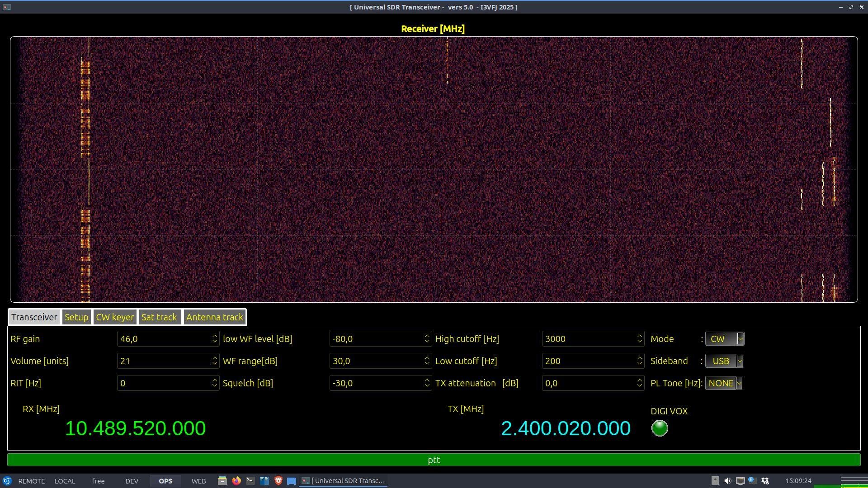Open the PL Tone NONE dropdown
The height and width of the screenshot is (488, 868).
click(724, 383)
